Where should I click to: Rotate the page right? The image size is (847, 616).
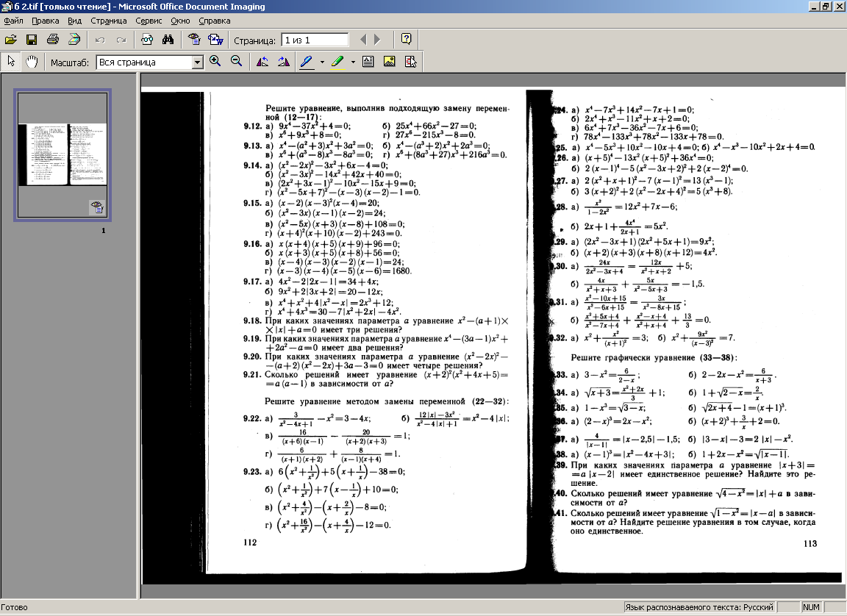tap(284, 62)
